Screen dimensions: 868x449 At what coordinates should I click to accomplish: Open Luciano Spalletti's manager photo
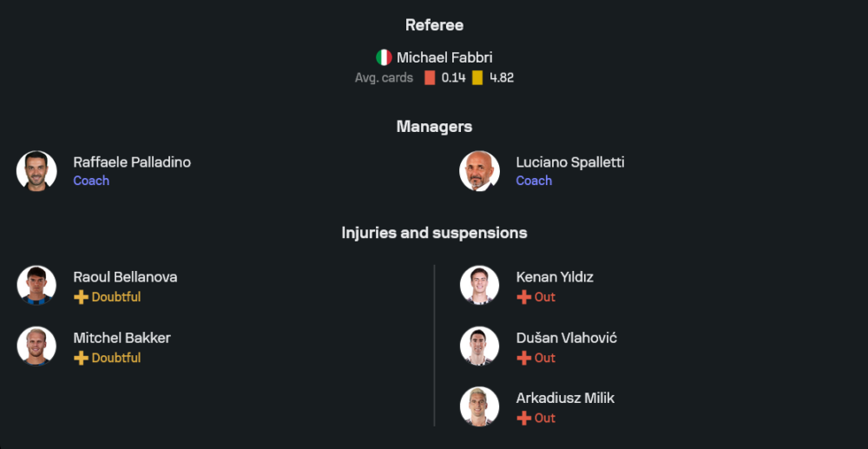[479, 170]
